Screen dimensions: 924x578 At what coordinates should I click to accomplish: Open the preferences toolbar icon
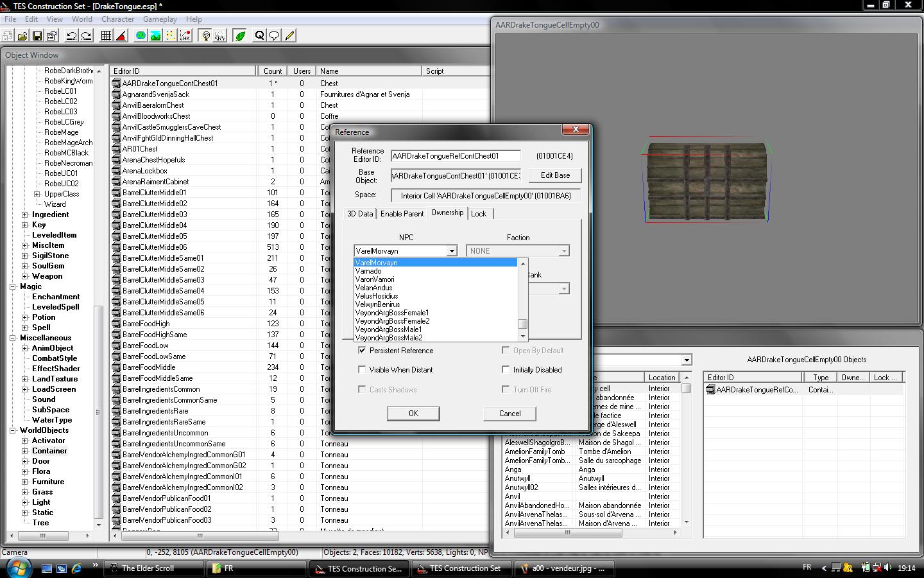[x=51, y=36]
